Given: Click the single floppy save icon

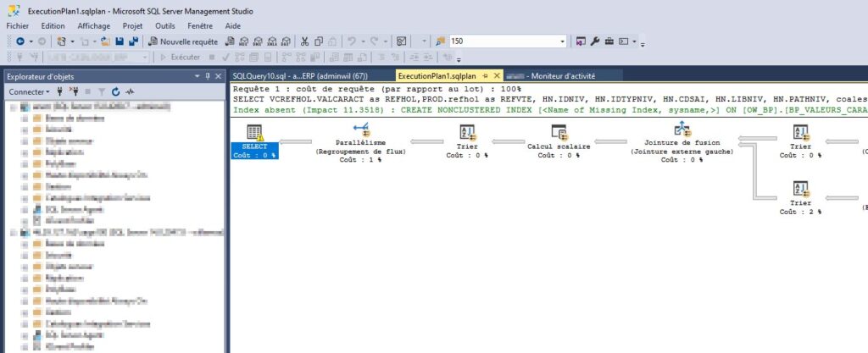Looking at the screenshot, I should (x=120, y=41).
